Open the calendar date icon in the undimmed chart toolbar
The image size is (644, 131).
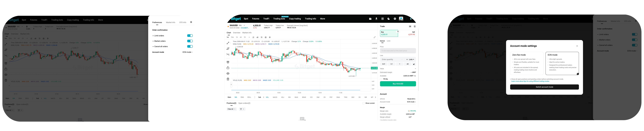click(x=265, y=37)
